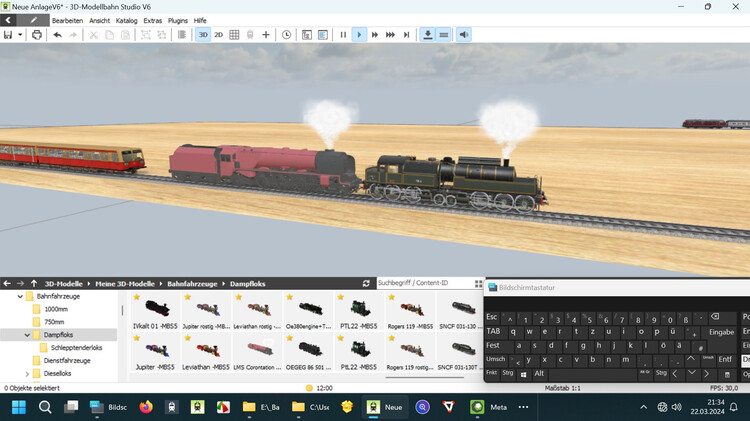Expand the Dieselloks tree folder
Viewport: 750px width, 421px height.
pos(28,373)
